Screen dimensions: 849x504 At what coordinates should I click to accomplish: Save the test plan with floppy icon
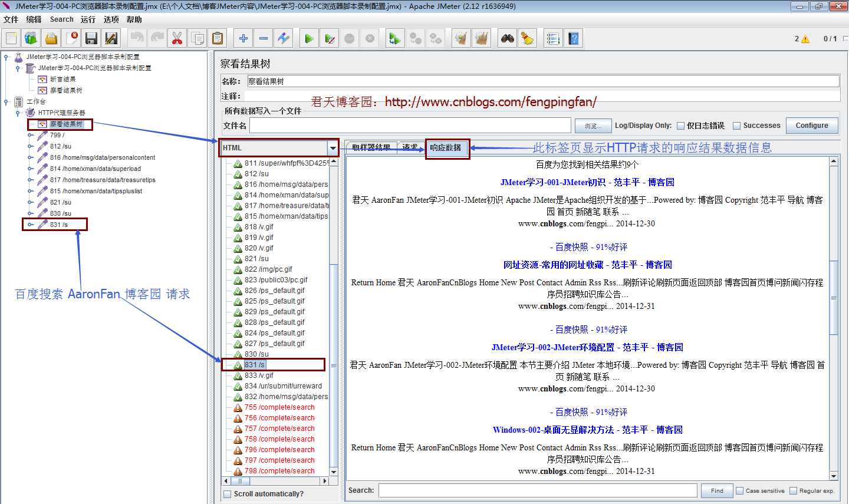pyautogui.click(x=91, y=39)
